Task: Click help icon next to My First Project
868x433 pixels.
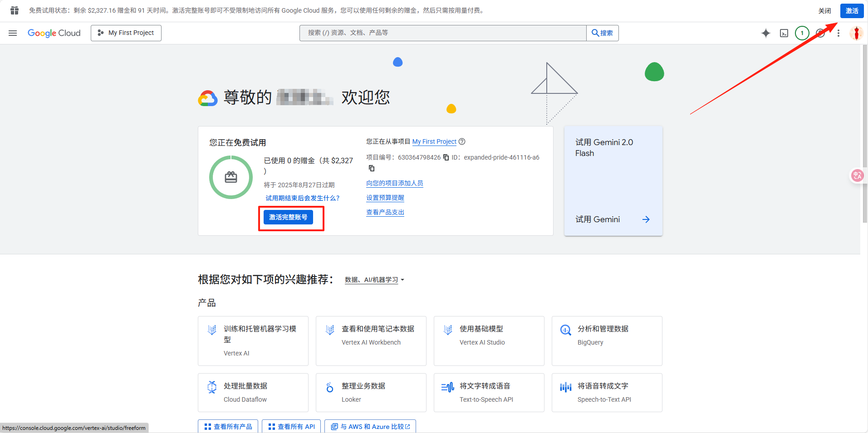Action: click(x=462, y=141)
